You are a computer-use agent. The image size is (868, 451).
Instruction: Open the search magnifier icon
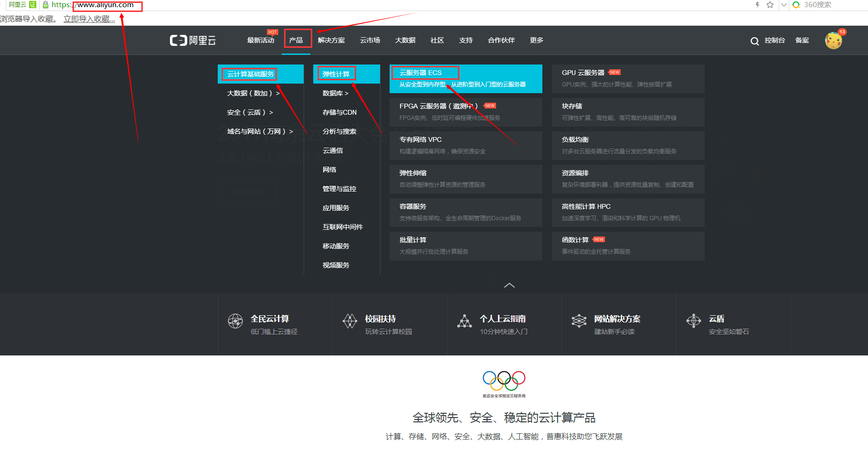(754, 41)
